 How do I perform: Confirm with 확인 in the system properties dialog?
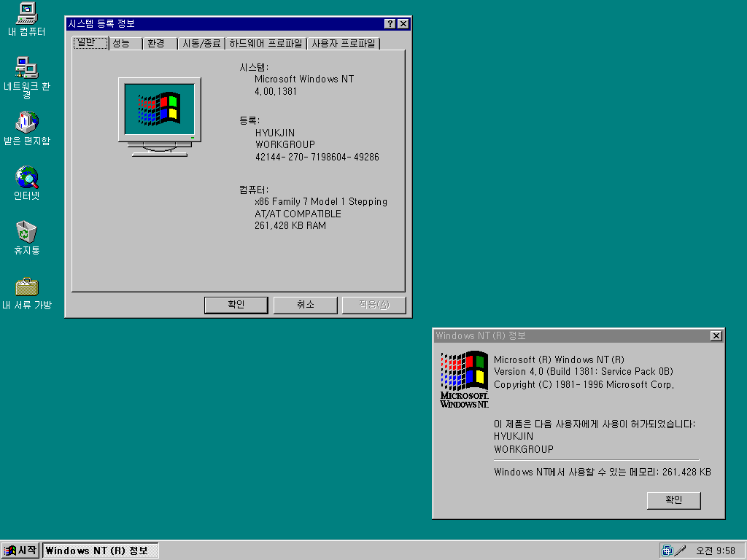click(236, 305)
